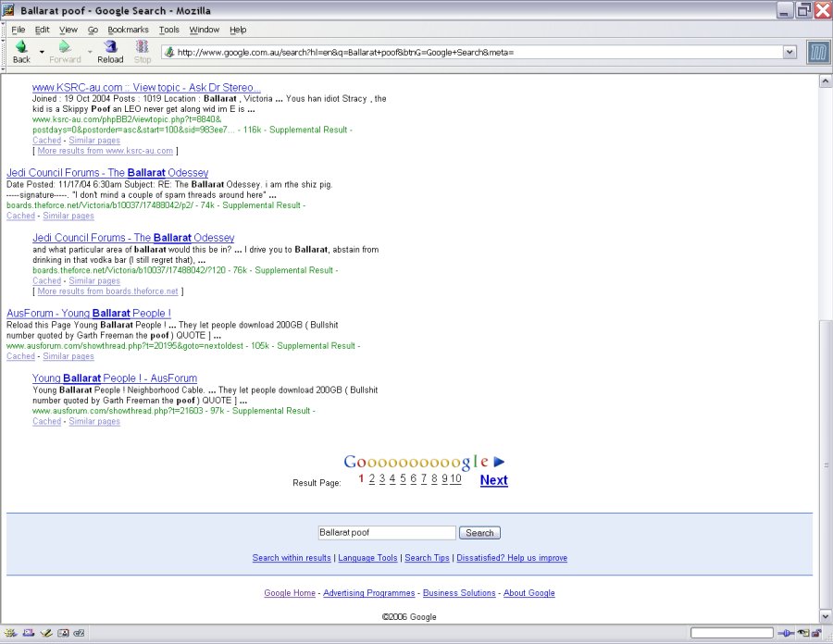Collapse the menu bar grippy handle
833x644 pixels.
(x=3, y=30)
